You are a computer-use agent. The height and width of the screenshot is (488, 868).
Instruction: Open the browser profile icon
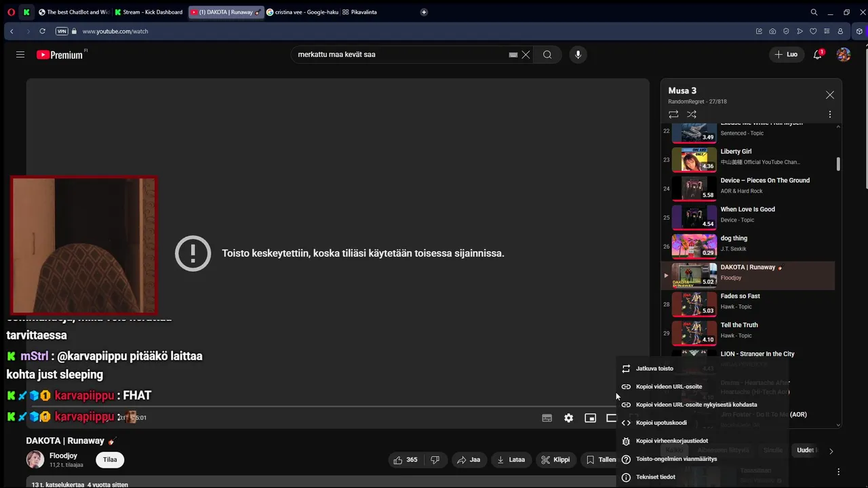840,31
